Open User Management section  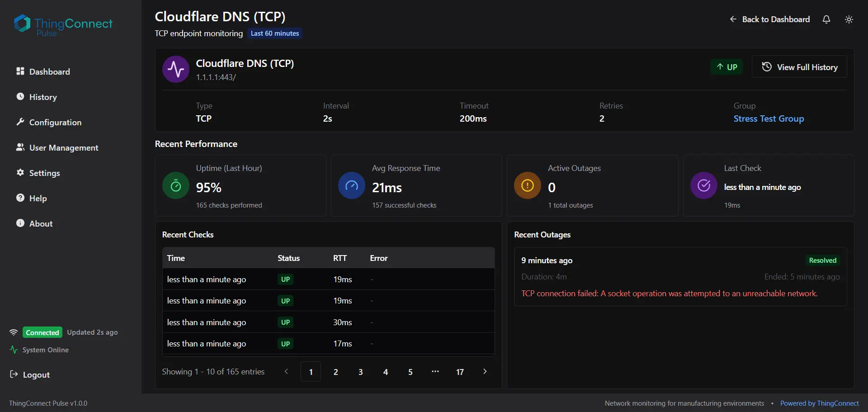point(63,147)
